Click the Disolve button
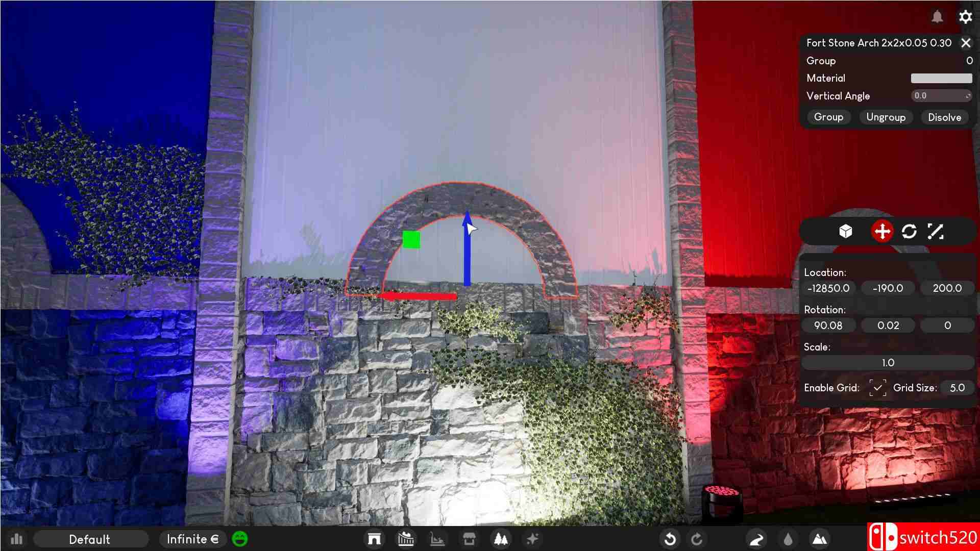 [x=944, y=117]
